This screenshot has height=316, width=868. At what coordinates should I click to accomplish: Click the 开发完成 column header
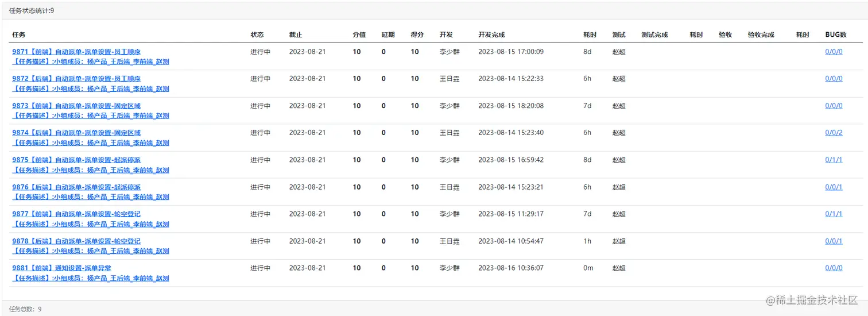(491, 35)
